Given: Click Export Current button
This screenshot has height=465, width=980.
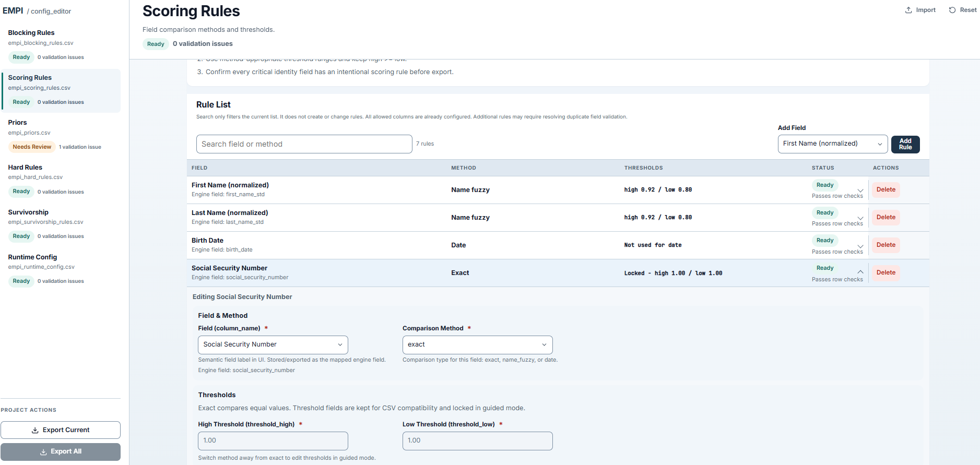Looking at the screenshot, I should coord(61,430).
